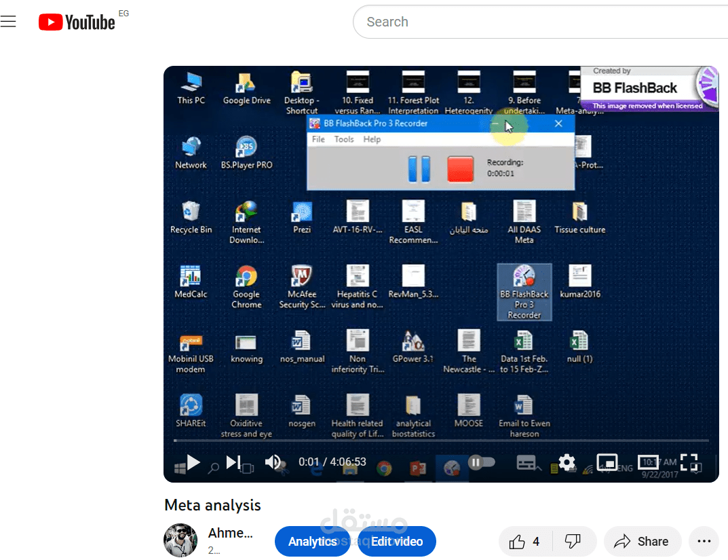Select the Tissue culture folder
This screenshot has height=560, width=728.
tap(580, 217)
